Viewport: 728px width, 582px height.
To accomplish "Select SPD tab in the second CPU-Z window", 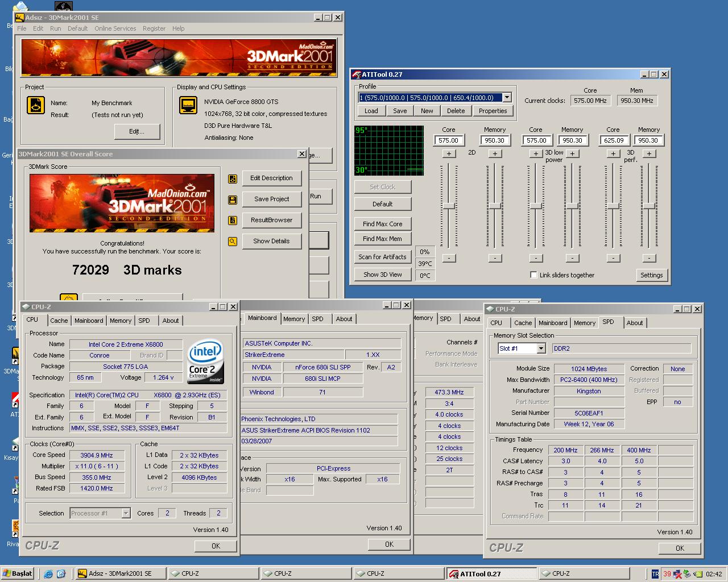I will point(318,319).
